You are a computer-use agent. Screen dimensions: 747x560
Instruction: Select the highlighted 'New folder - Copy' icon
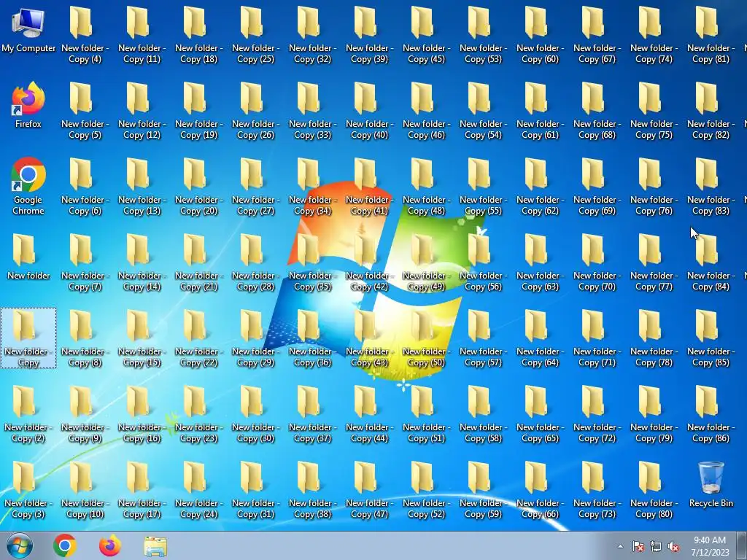coord(28,338)
